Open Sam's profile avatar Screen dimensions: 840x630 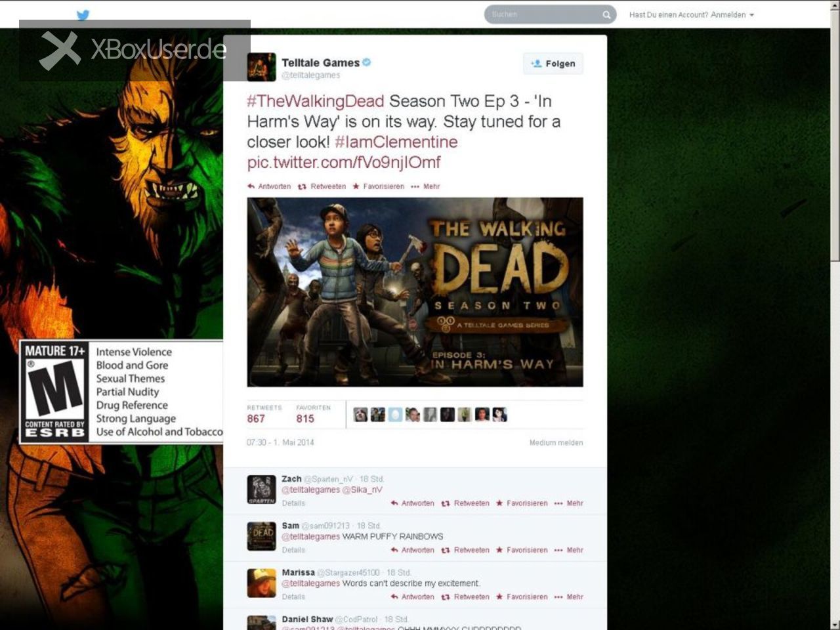point(261,536)
